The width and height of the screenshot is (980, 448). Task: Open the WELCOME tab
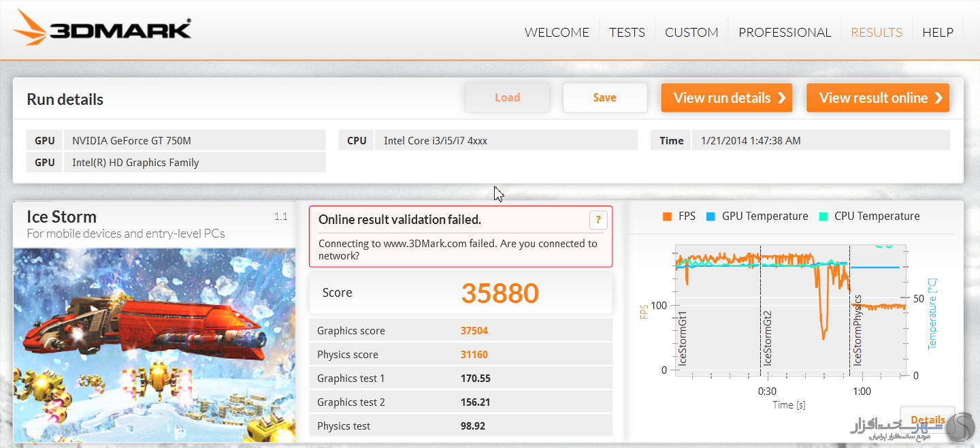(x=557, y=32)
